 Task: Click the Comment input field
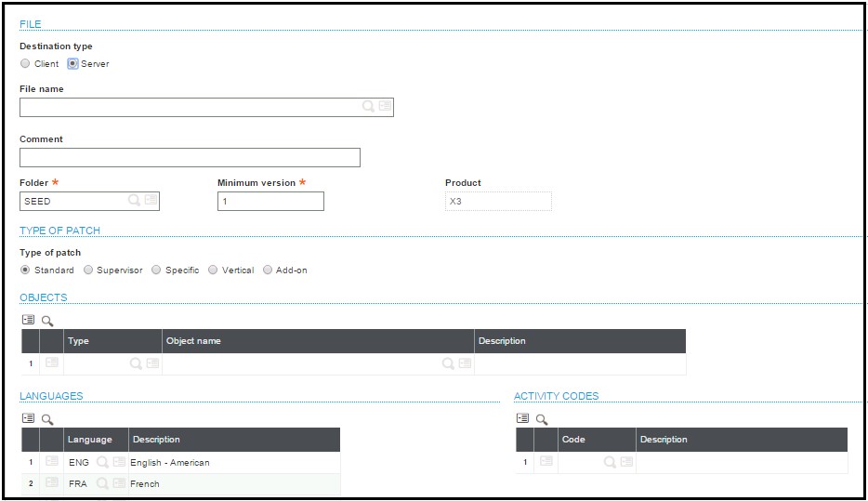(x=190, y=157)
